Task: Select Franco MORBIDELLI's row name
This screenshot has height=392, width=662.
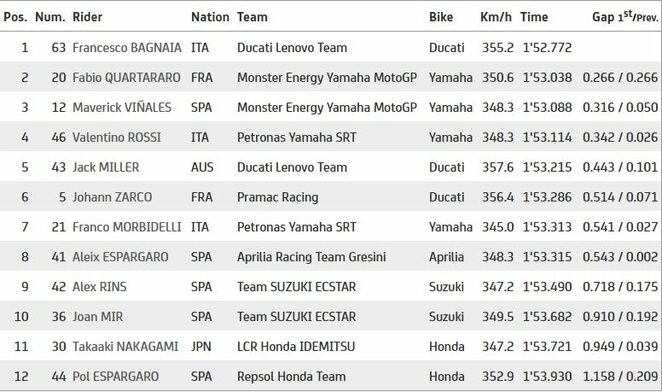Action: (127, 227)
